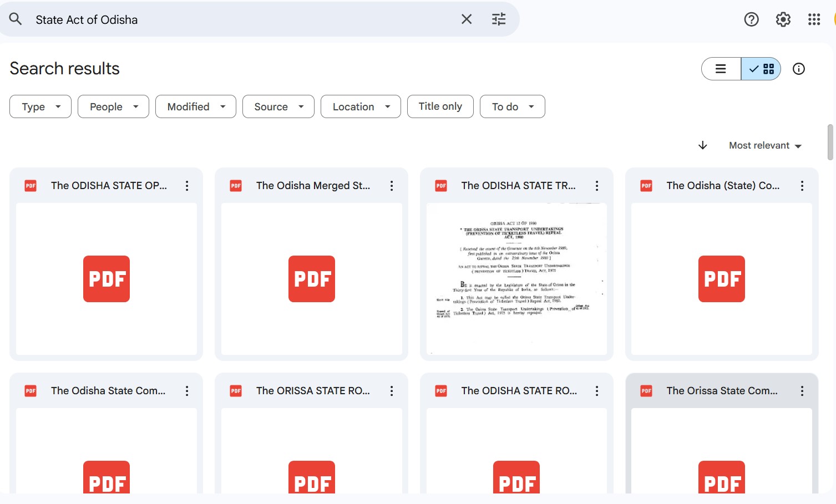
Task: Click PDF type icon beside The Odisha State Com...
Action: 31,391
